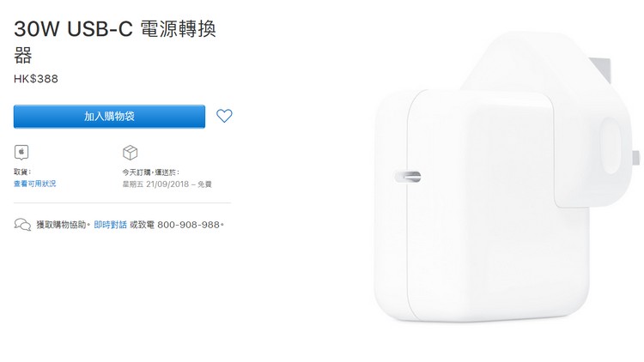Image resolution: width=644 pixels, height=362 pixels.
Task: Click the 獲取購物協助 help text
Action: click(62, 225)
